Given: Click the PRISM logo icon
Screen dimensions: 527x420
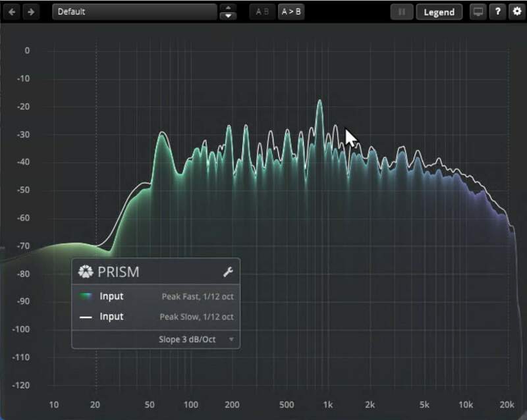Looking at the screenshot, I should point(85,272).
